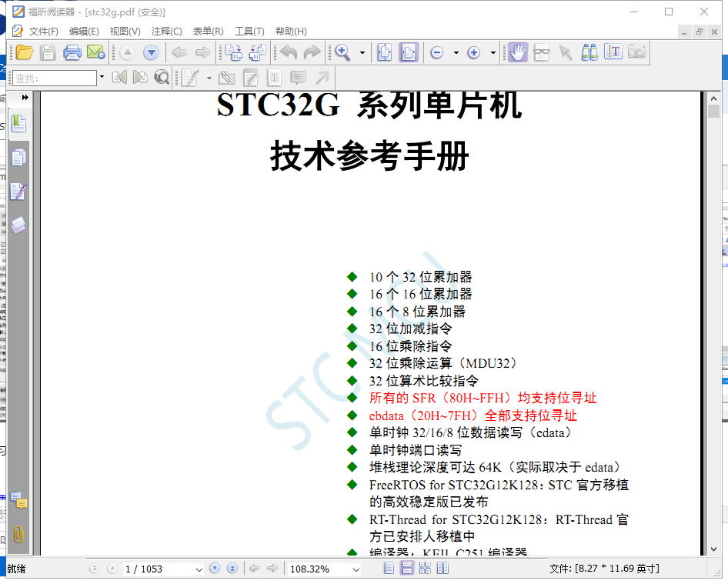This screenshot has height=584, width=728.
Task: Select the Zoom magnifier tool
Action: 342,52
